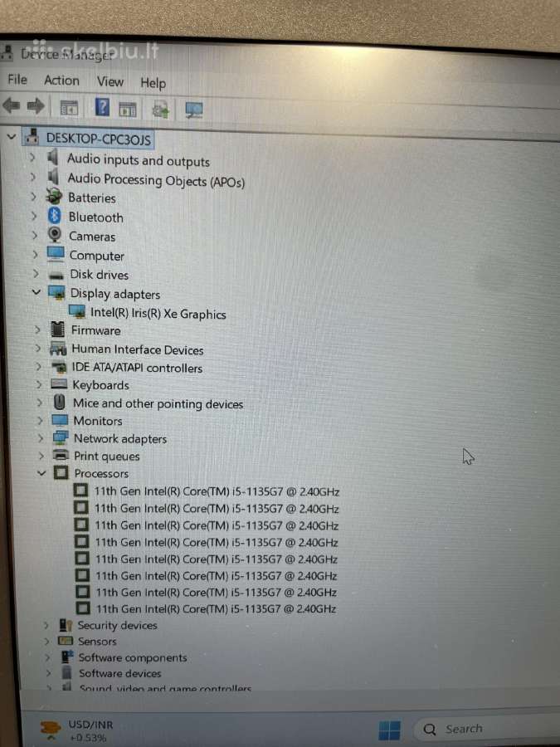Expand the Bluetooth node chevron
Viewport: 560px width, 747px height.
click(34, 216)
